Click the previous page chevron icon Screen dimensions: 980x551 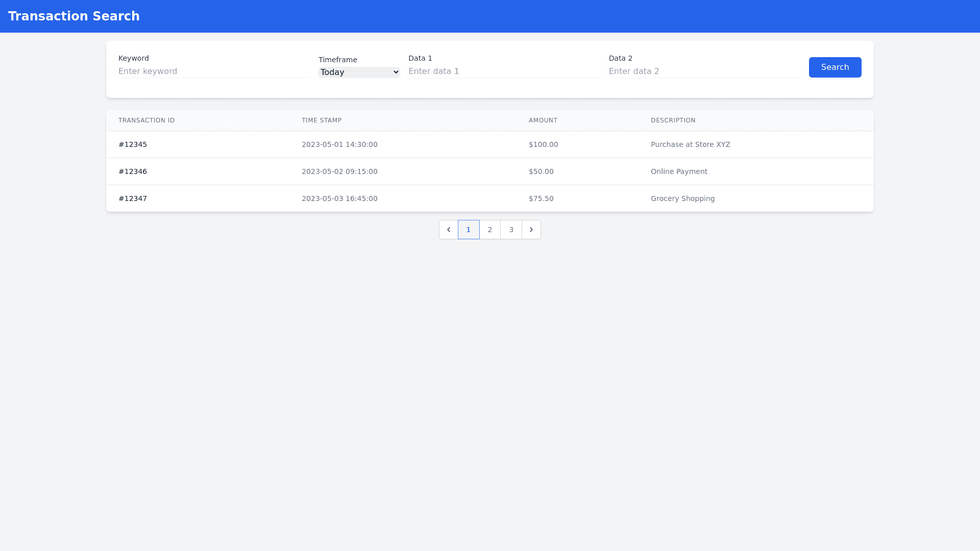point(449,230)
